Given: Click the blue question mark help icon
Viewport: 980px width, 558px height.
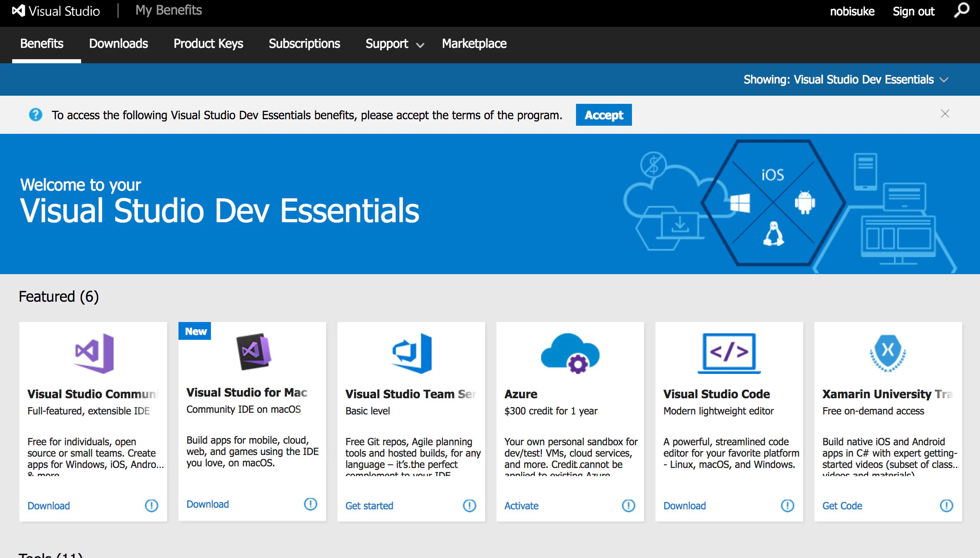Looking at the screenshot, I should click(x=36, y=115).
